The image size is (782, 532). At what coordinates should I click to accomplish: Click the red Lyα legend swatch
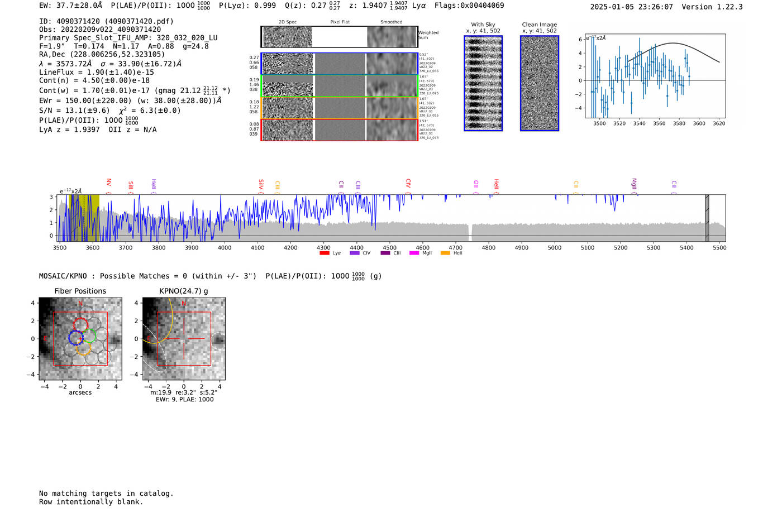click(324, 253)
